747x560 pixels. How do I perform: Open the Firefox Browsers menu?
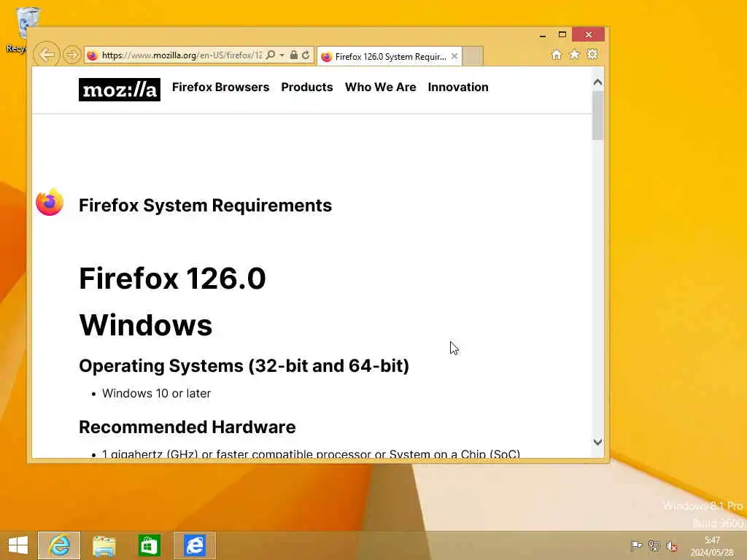[220, 87]
